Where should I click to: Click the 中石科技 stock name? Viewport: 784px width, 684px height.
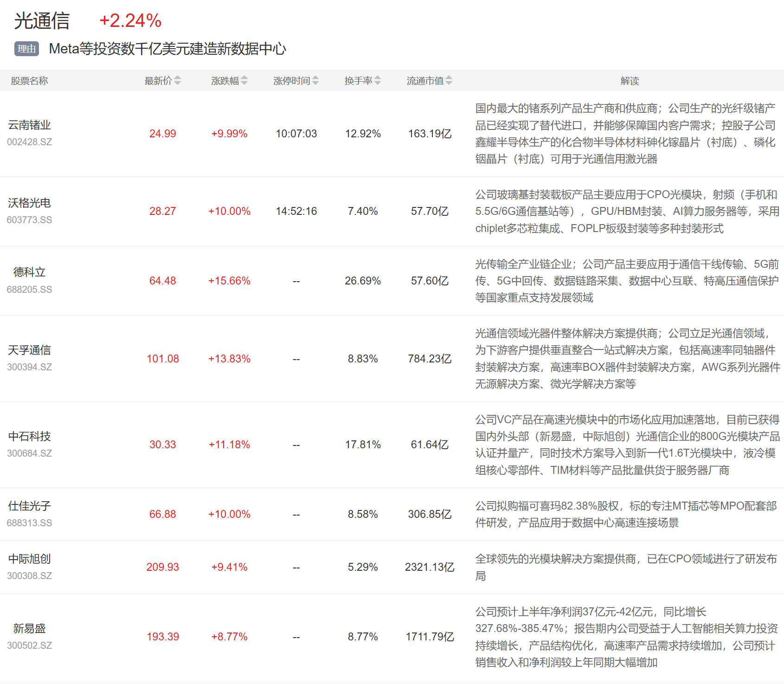pos(29,436)
